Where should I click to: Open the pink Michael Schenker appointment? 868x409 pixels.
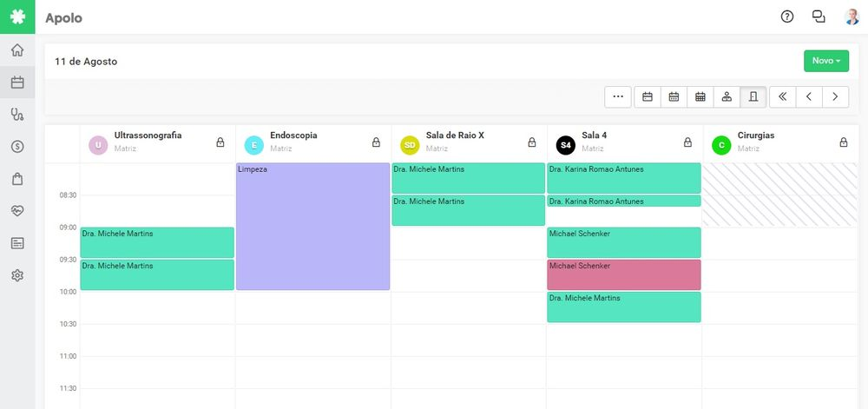(x=623, y=274)
